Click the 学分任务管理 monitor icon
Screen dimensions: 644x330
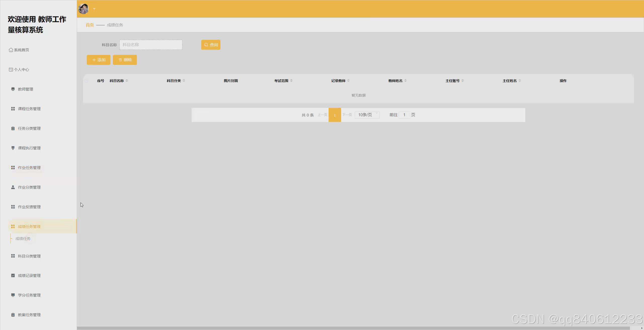(x=13, y=295)
